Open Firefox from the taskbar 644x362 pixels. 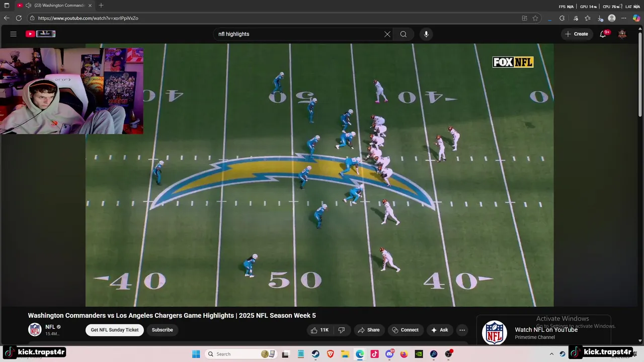(x=404, y=354)
